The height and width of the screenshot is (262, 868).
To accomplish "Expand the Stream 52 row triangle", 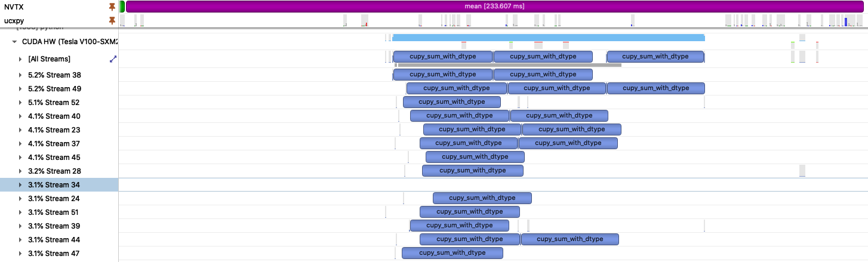I will (x=20, y=103).
